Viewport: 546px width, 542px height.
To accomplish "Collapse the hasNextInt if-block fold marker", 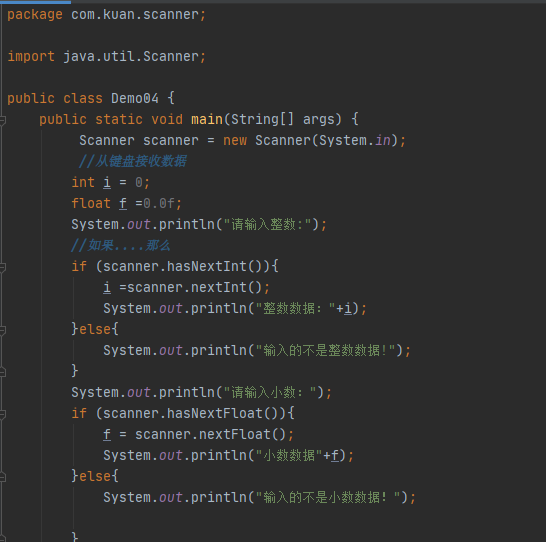I will click(x=2, y=267).
